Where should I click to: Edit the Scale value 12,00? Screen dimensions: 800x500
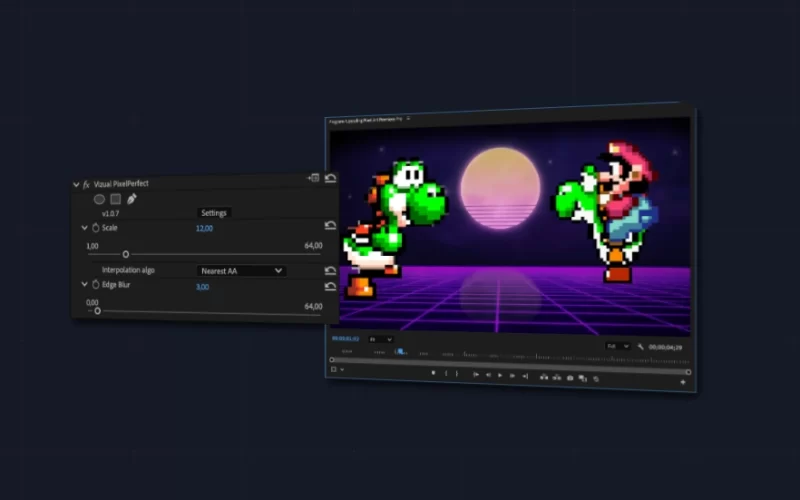coord(204,228)
